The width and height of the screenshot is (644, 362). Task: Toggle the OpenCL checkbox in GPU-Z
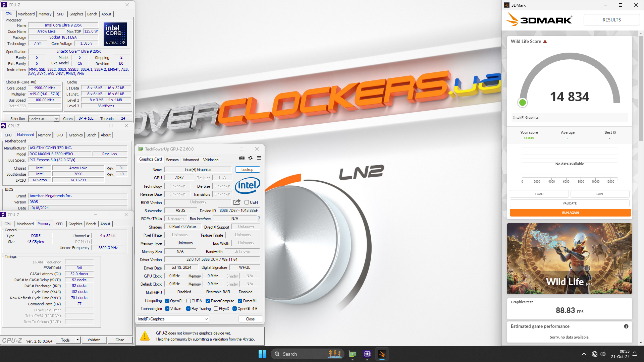point(168,301)
